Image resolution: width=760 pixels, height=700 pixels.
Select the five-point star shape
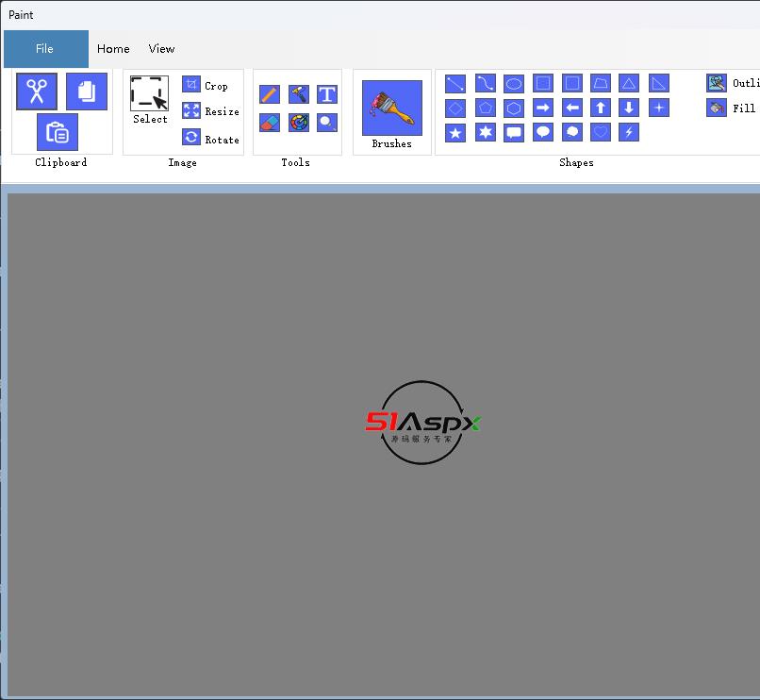(455, 132)
